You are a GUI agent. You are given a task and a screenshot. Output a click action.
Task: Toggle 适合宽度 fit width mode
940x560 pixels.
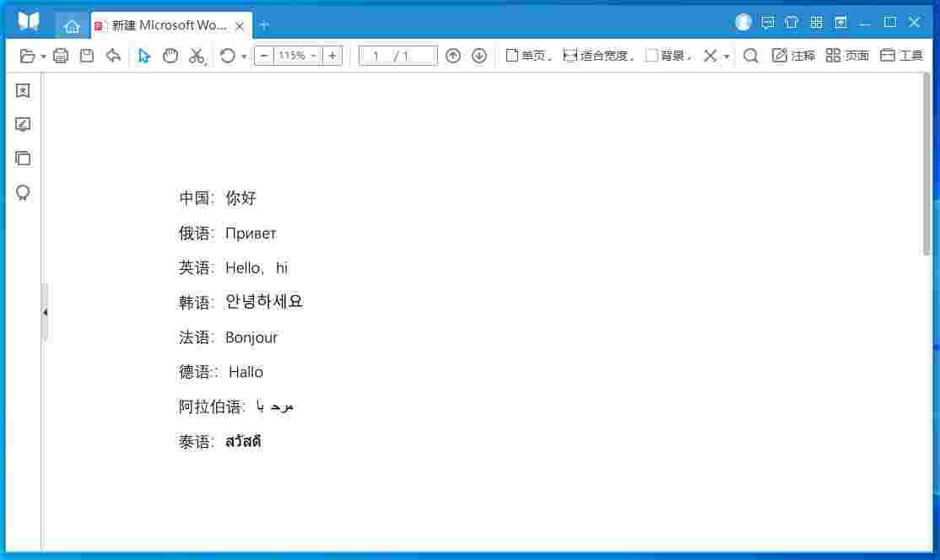click(x=591, y=55)
